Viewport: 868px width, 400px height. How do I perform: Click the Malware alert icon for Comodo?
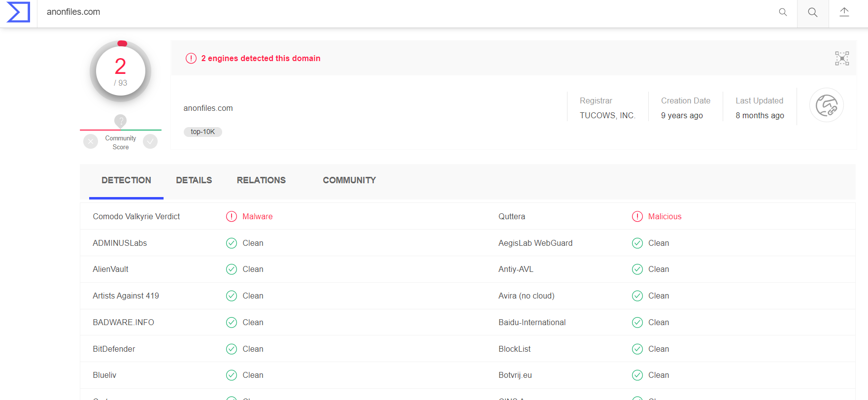coord(232,217)
